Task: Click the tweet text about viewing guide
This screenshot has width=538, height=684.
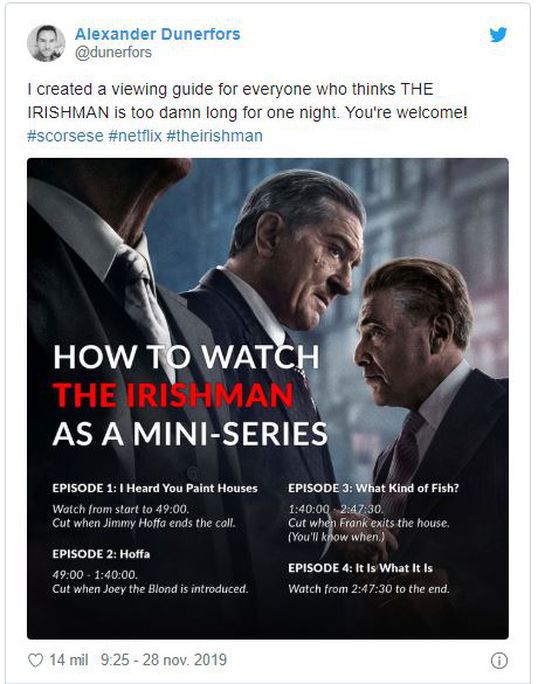Action: pos(247,101)
